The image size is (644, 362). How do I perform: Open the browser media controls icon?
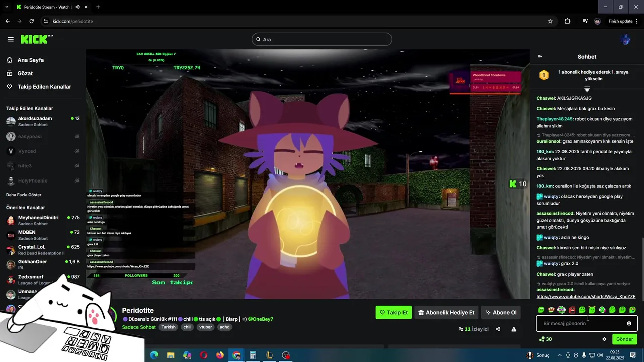[x=585, y=21]
